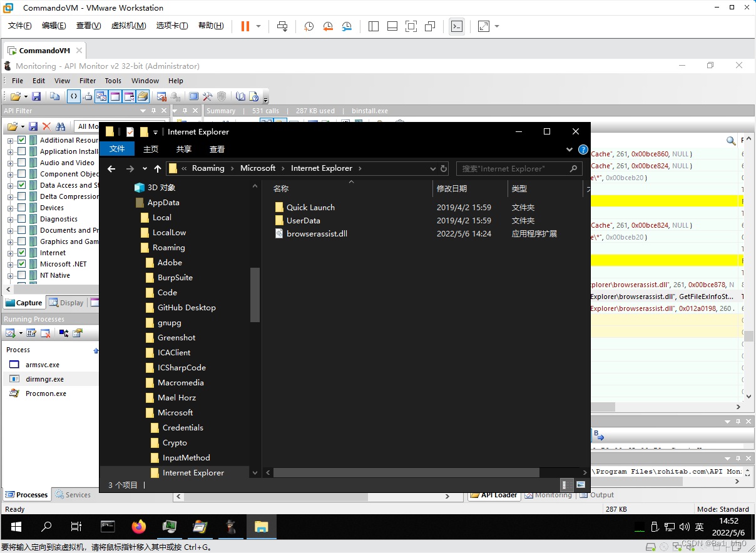Switch to Display tab in API Filter

(66, 303)
